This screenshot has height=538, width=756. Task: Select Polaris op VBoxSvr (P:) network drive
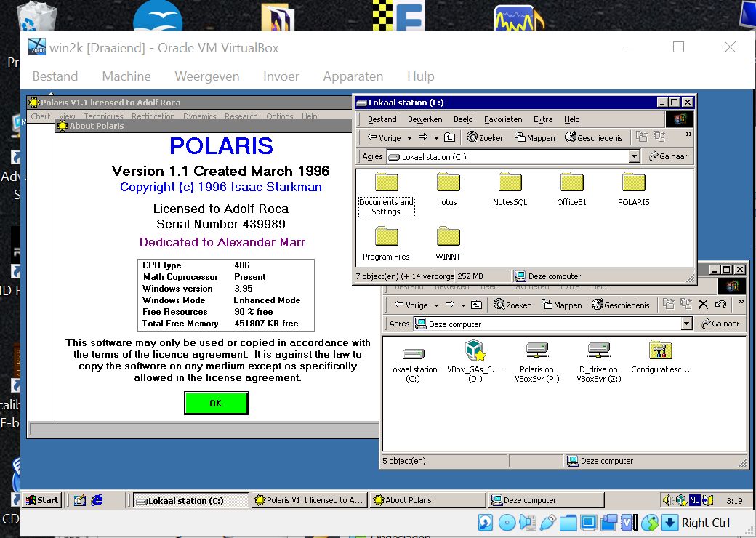(x=537, y=361)
